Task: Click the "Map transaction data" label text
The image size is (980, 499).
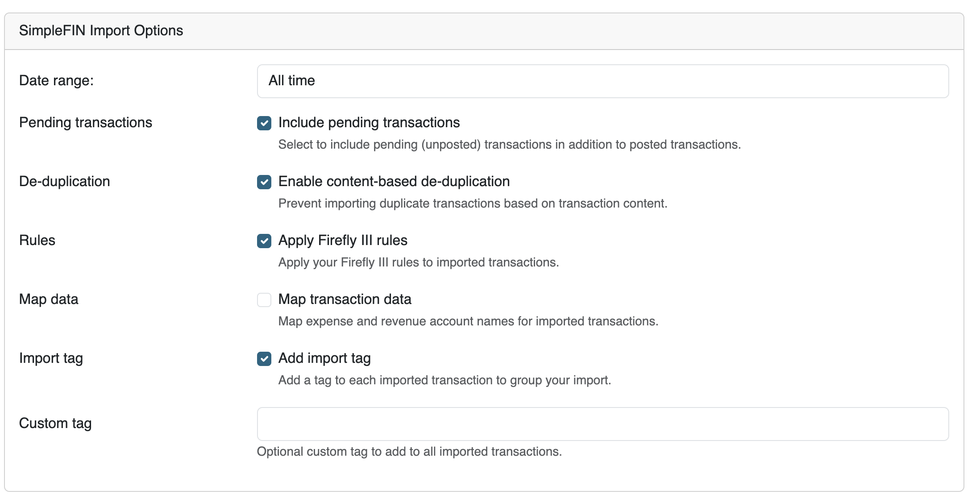Action: pyautogui.click(x=345, y=299)
